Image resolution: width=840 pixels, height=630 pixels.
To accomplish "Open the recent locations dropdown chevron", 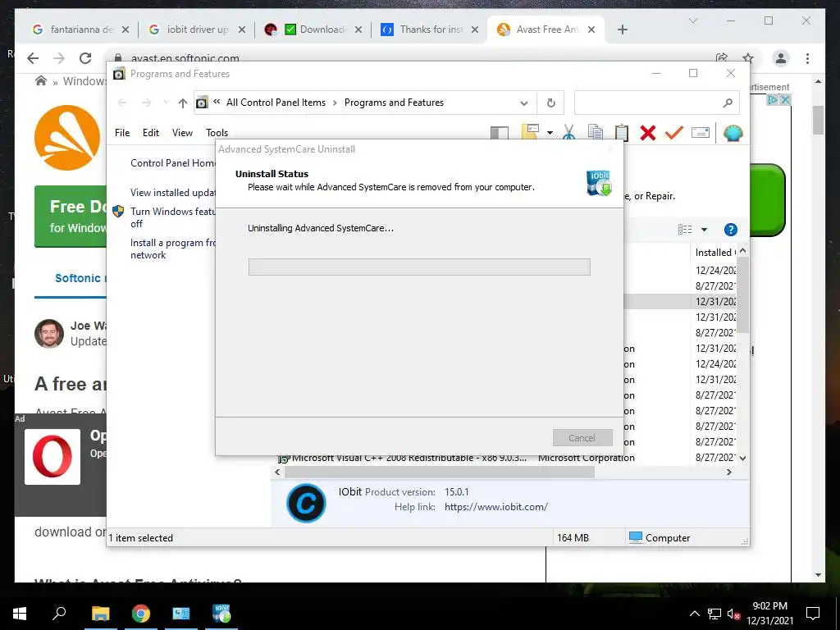I will (x=166, y=103).
